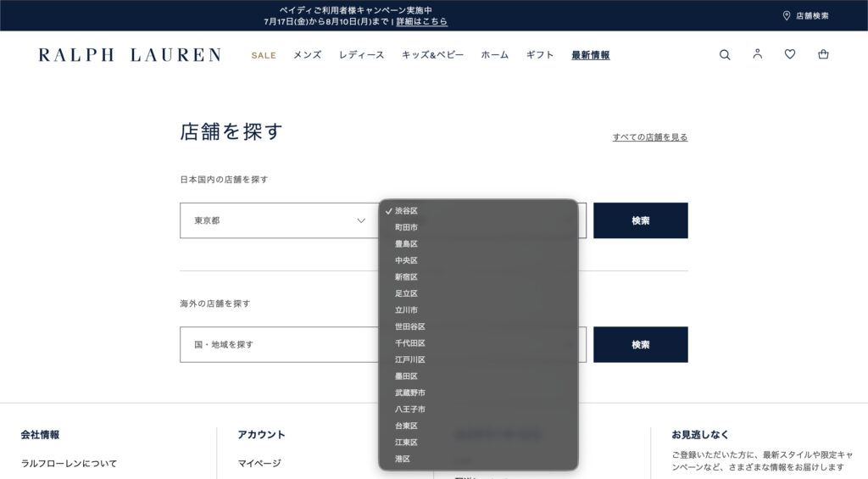Go to the Ralph Lauren logo home
Screen dimensions: 868x479
[130, 55]
